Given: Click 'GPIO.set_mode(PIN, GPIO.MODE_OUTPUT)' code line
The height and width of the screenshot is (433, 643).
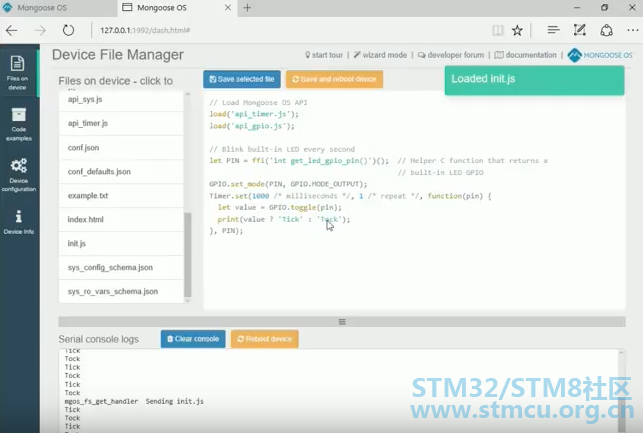Looking at the screenshot, I should [x=288, y=184].
